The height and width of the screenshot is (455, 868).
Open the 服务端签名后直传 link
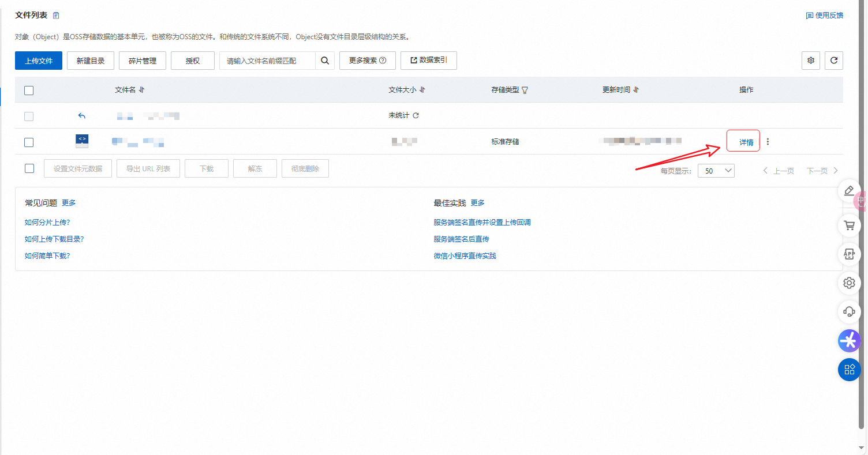tap(461, 239)
